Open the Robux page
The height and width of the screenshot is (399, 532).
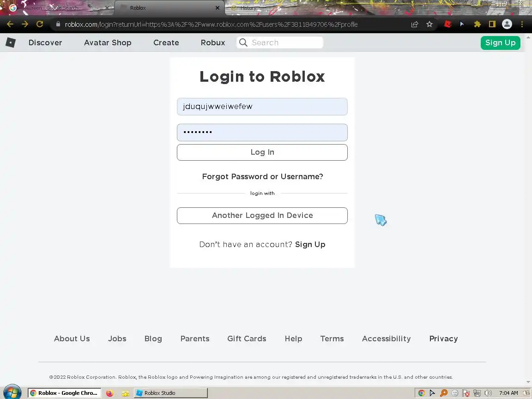click(x=213, y=42)
